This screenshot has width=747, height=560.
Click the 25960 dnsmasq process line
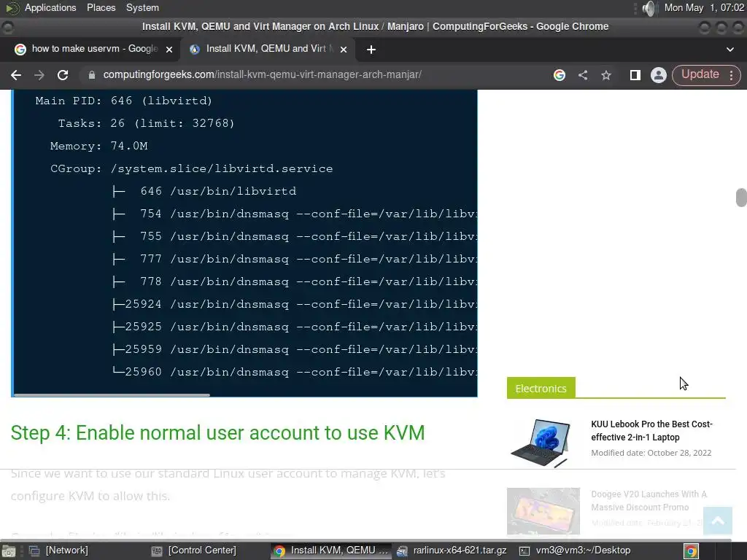[294, 371]
